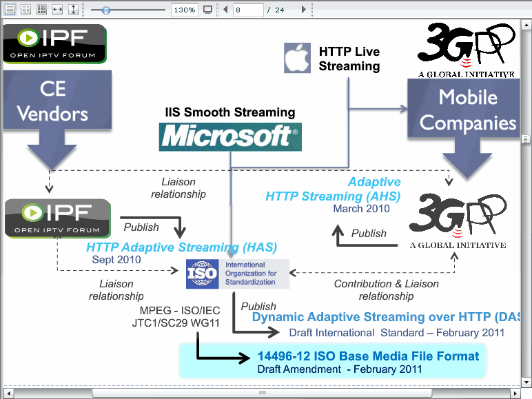Open the thumbnail grid view

pyautogui.click(x=42, y=9)
